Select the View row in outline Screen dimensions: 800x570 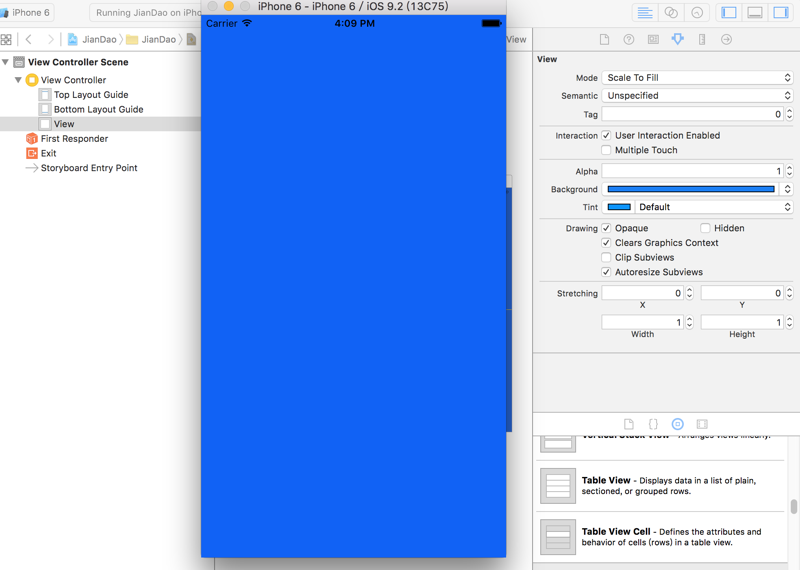(x=100, y=124)
